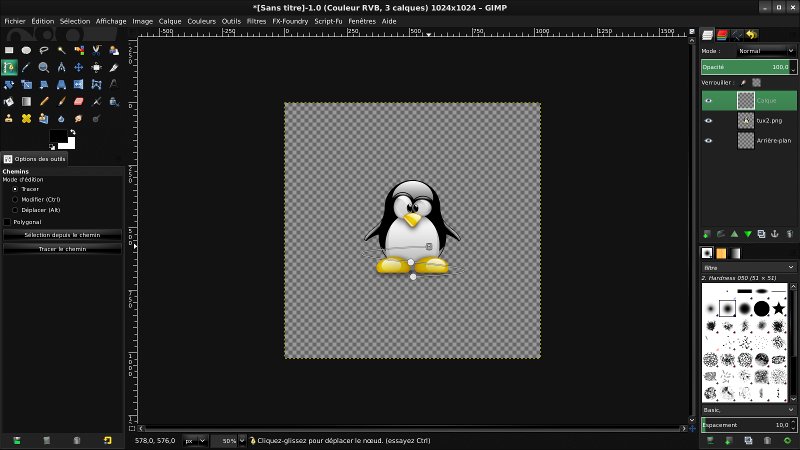Viewport: 800px width, 450px height.
Task: Switch to the Channels tab
Action: click(x=722, y=35)
